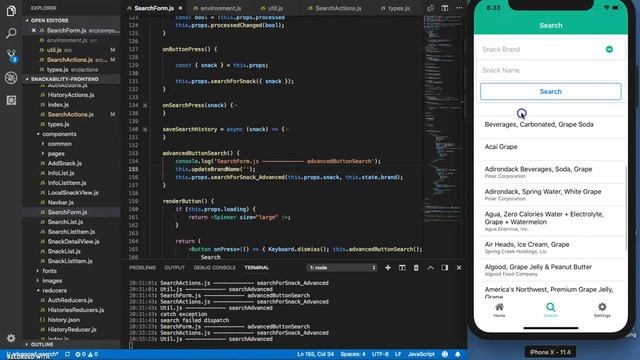
Task: Unfold the onSearchPress method at line 134
Action: (x=145, y=105)
